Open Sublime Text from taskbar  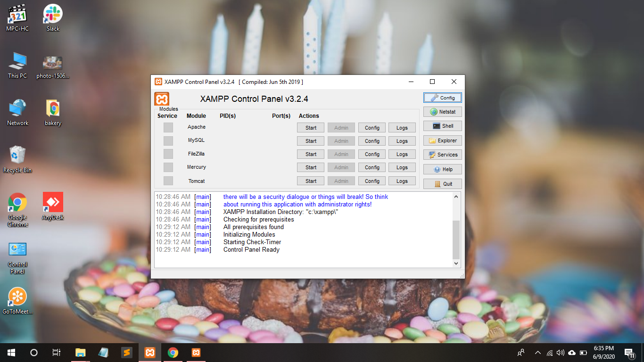126,353
